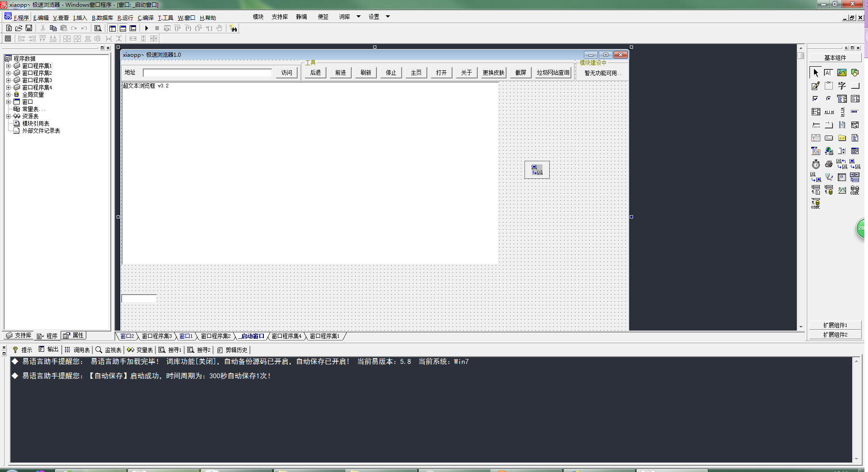Toggle the bottom status panel layout button
This screenshot has height=472, width=868.
[123, 28]
